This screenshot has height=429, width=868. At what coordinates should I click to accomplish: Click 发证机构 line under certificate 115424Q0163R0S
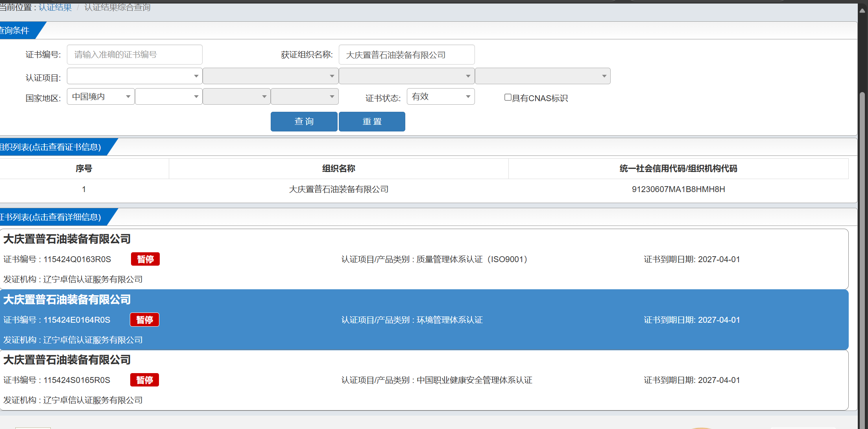pos(73,279)
